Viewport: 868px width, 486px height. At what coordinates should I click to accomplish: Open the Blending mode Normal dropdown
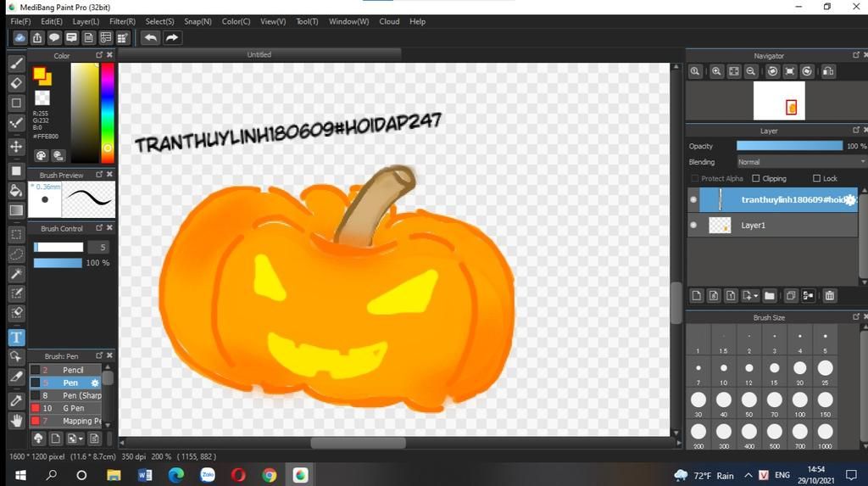(802, 162)
